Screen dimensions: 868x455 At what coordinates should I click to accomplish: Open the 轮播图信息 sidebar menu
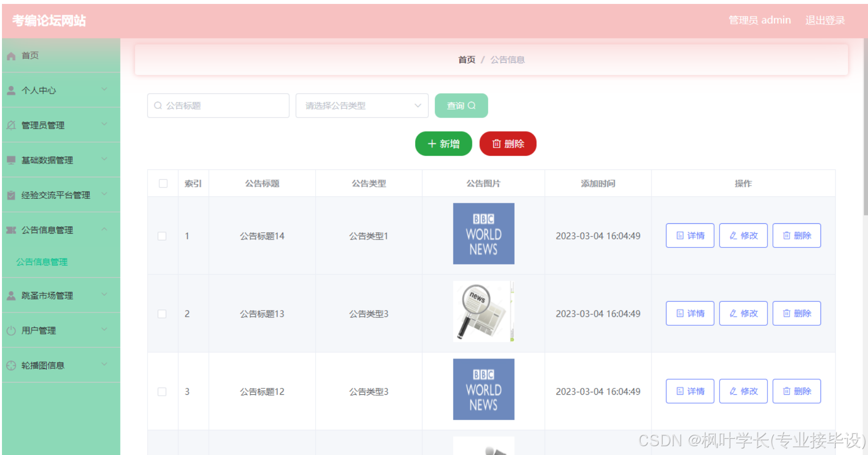click(x=61, y=365)
